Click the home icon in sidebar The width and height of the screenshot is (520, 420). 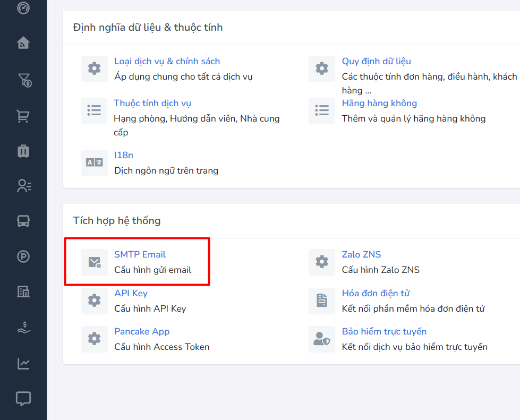[x=23, y=42]
